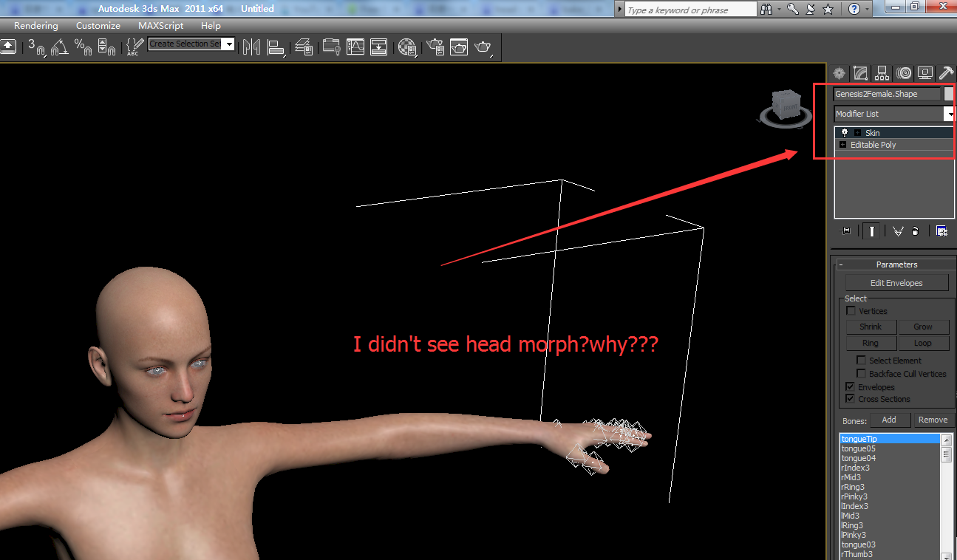Viewport: 957px width, 560px height.
Task: Open the Help question mark icon
Action: pyautogui.click(x=854, y=9)
